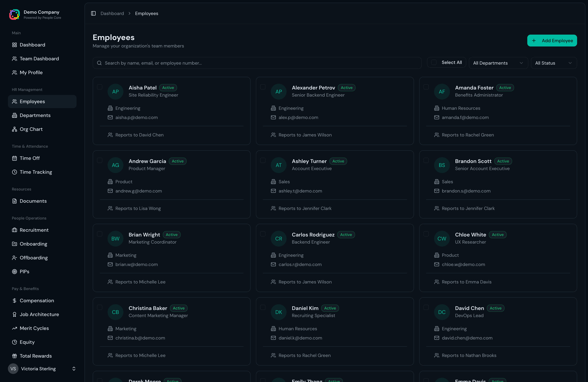588x382 pixels.
Task: Open the All Departments dropdown
Action: [498, 63]
